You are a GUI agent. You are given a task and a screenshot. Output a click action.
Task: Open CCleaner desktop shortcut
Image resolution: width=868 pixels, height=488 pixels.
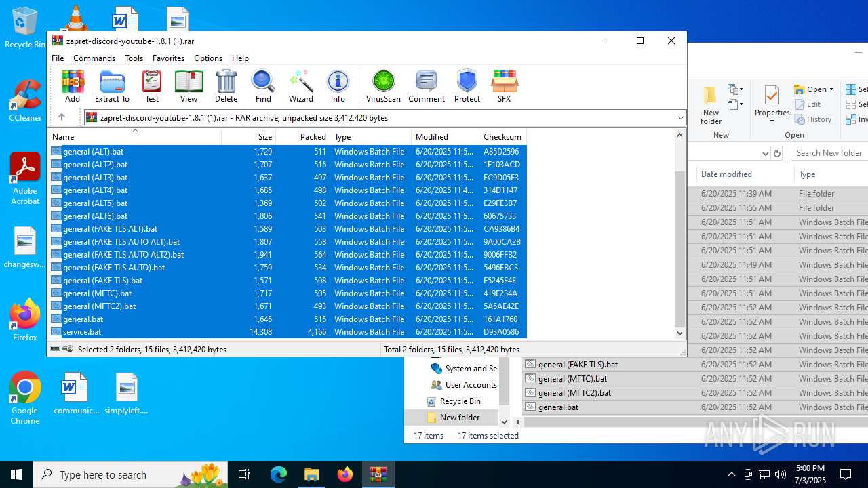pos(25,100)
